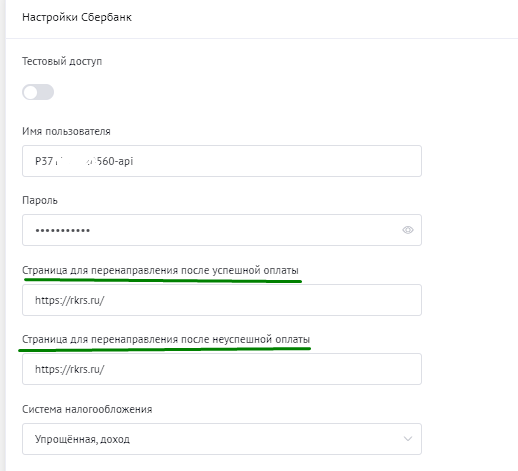Screen dimensions: 518x471
Task: Click the Настройки Сбербанк section heading
Action: pos(77,17)
